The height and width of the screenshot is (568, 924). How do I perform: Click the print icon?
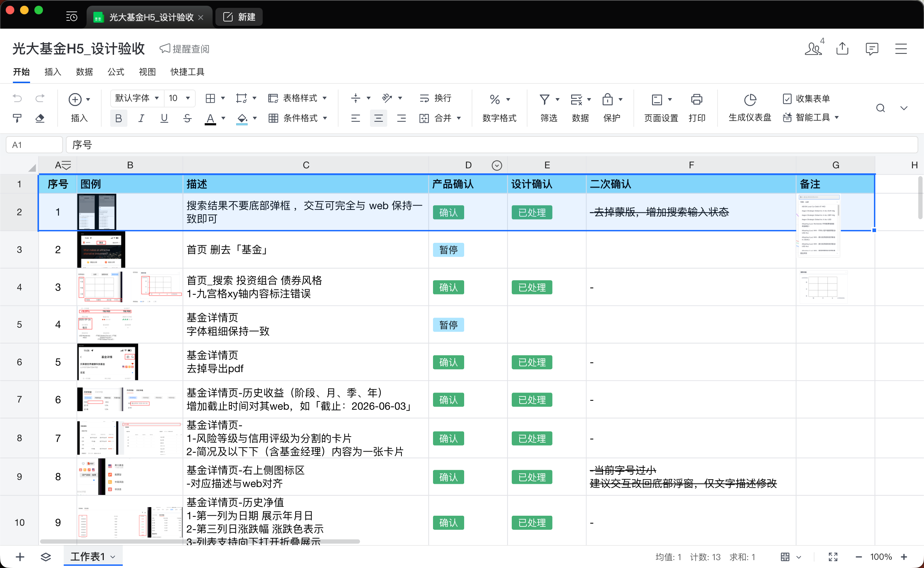click(x=696, y=99)
